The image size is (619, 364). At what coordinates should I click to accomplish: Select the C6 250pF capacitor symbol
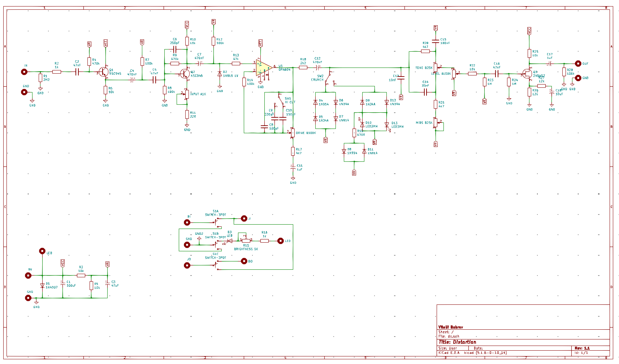[175, 49]
